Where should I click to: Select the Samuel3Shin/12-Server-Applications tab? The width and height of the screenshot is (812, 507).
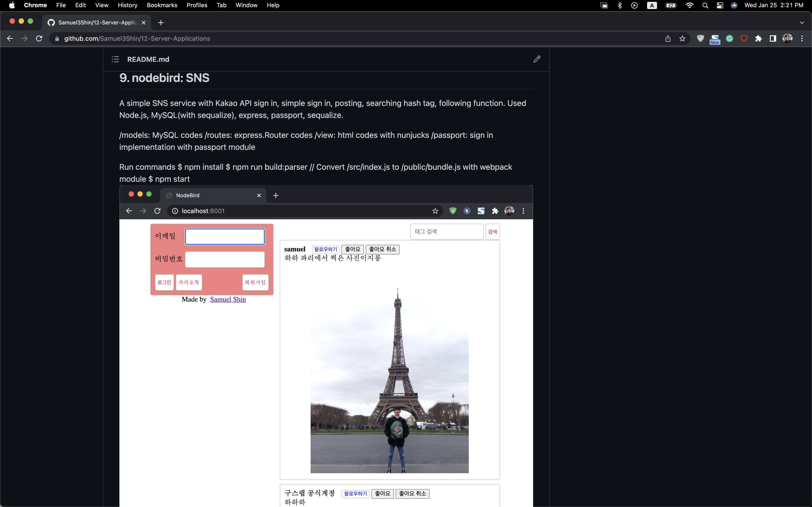(x=97, y=22)
